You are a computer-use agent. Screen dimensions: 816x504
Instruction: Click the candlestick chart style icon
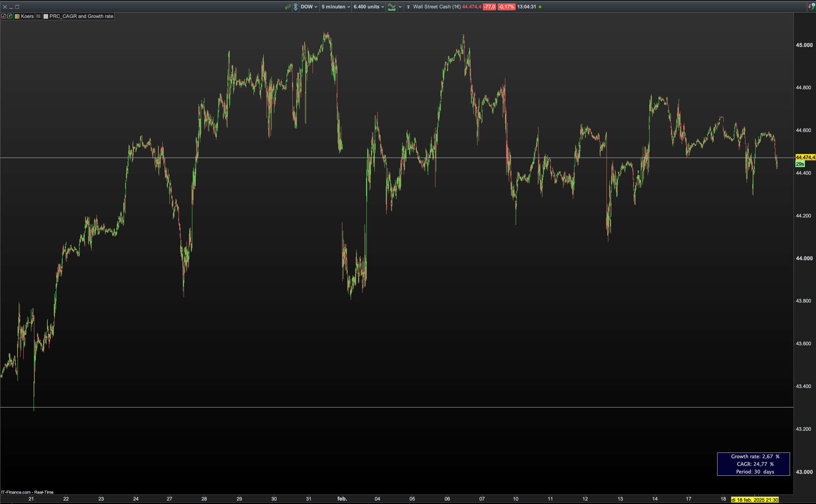point(288,7)
